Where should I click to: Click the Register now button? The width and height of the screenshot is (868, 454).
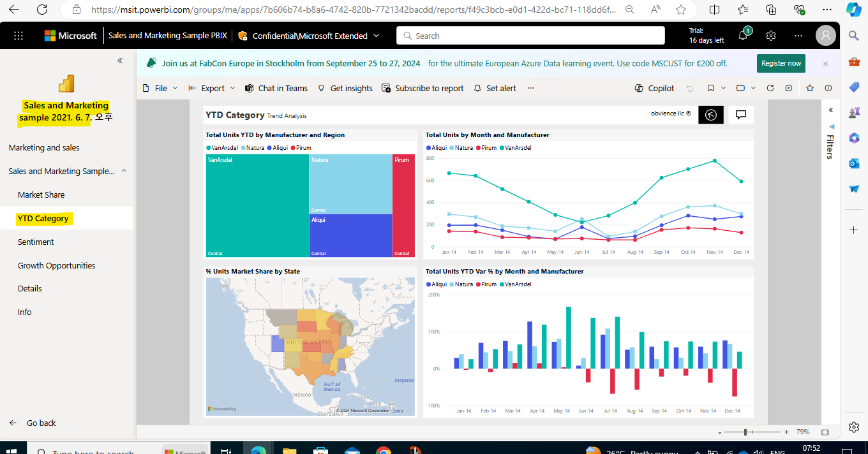781,63
